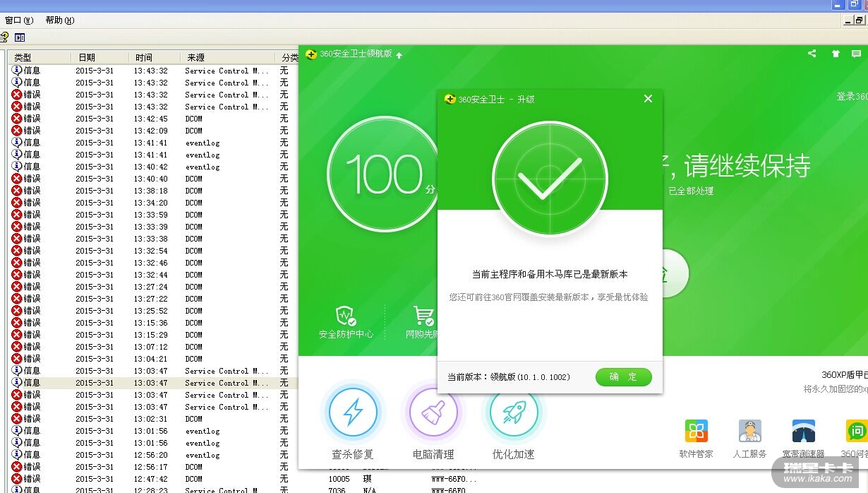Click 登录360 login link
This screenshot has width=868, height=493.
point(852,97)
